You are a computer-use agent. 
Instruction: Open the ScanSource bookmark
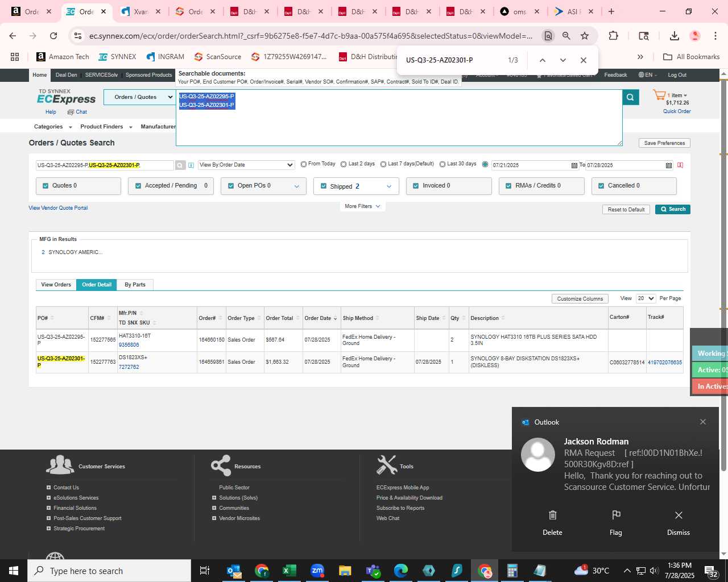218,57
